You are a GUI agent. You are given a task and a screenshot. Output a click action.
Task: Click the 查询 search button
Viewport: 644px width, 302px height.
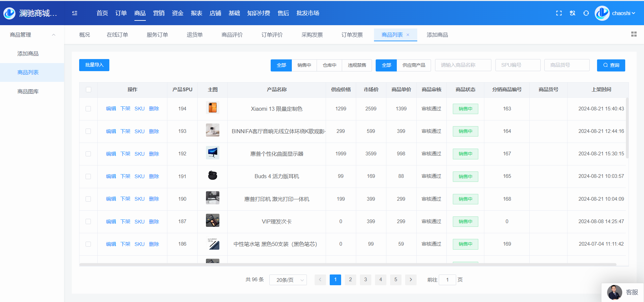[611, 65]
